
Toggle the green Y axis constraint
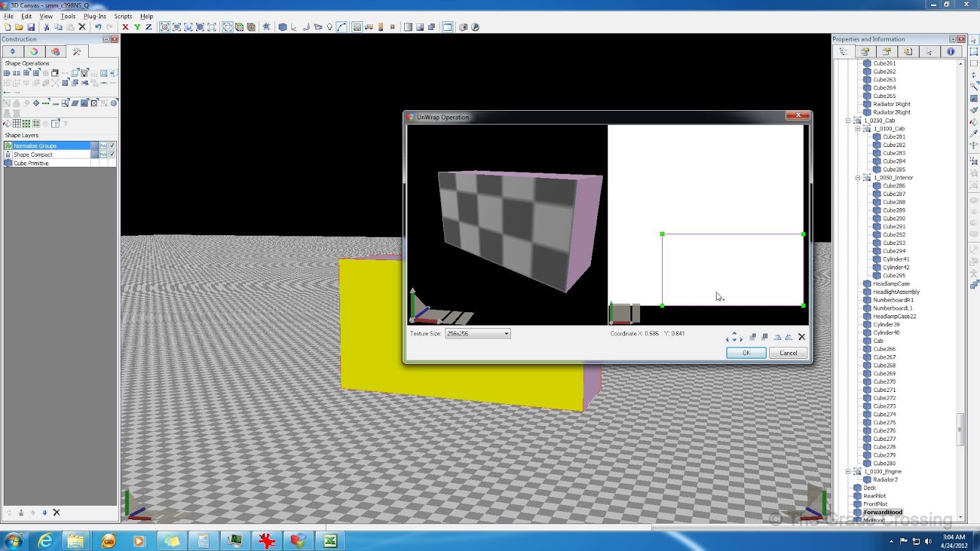(x=137, y=27)
